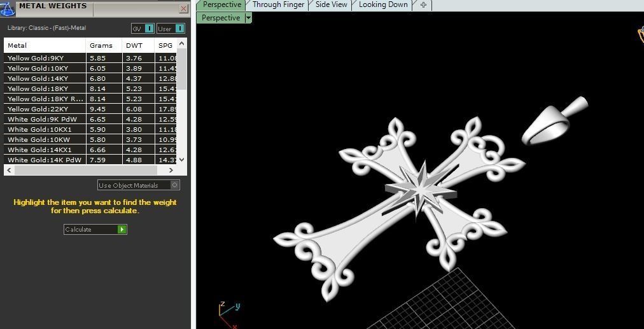Viewport: 644px width, 329px height.
Task: Close the Metal Weights panel
Action: click(183, 9)
